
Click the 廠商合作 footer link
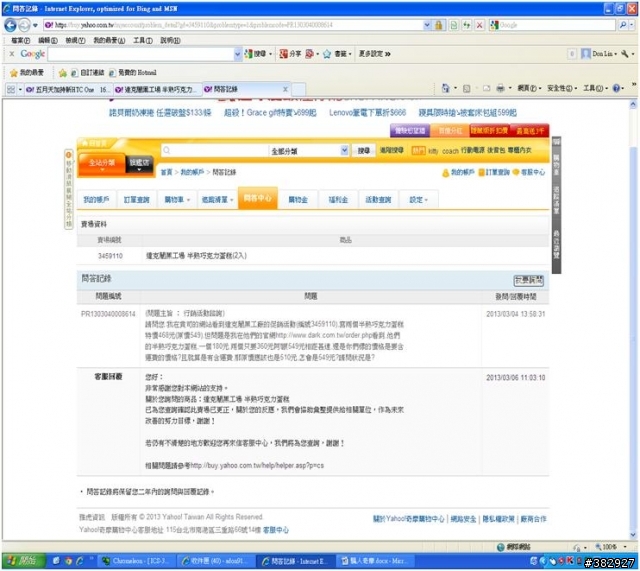point(533,519)
